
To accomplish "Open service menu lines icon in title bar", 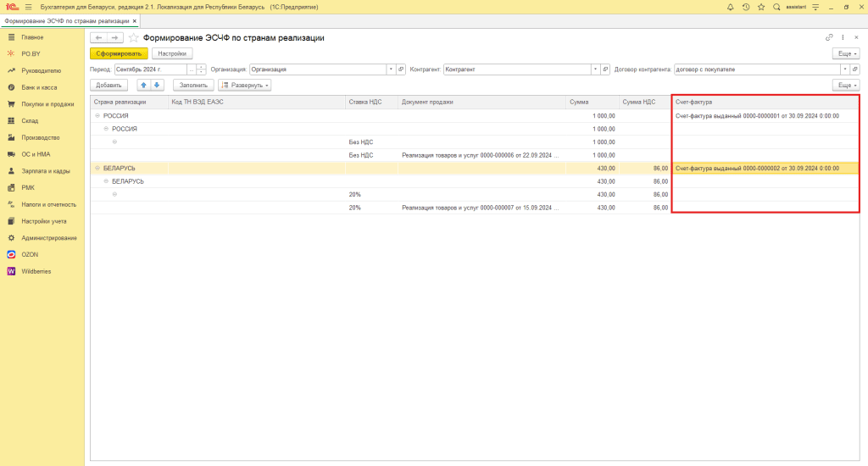I will click(815, 7).
